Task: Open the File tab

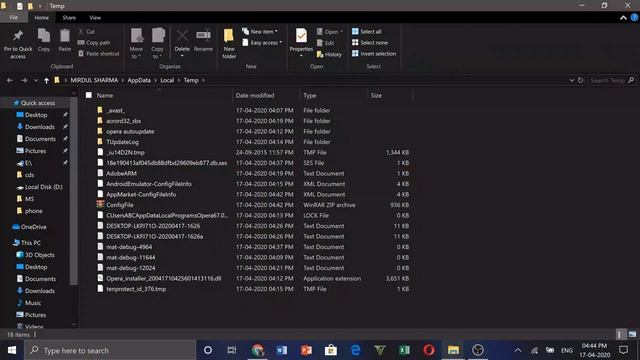Action: pos(13,18)
